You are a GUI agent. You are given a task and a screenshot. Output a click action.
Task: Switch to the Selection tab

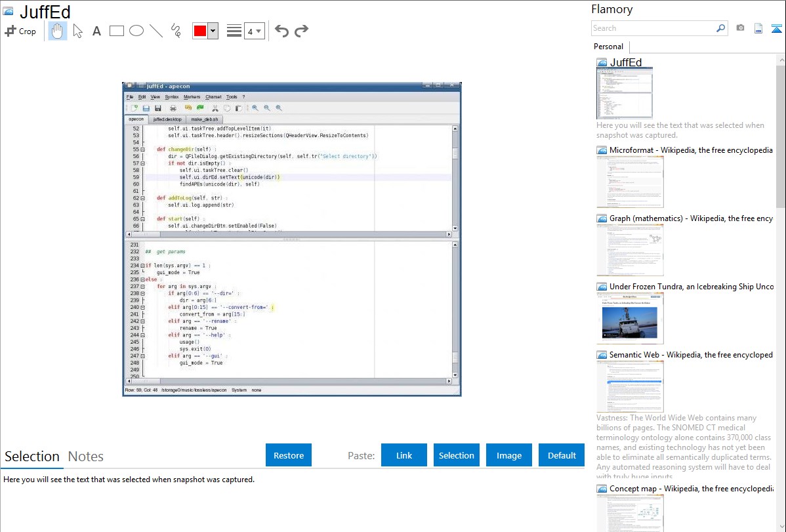[x=32, y=457]
